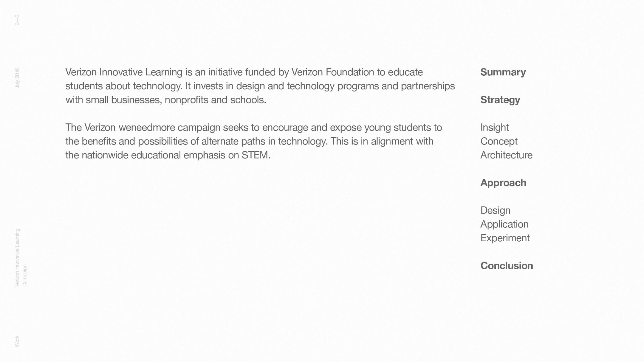Click Verizon Foundation in the first paragraph
Viewport: 644px width, 362px height.
[x=332, y=72]
